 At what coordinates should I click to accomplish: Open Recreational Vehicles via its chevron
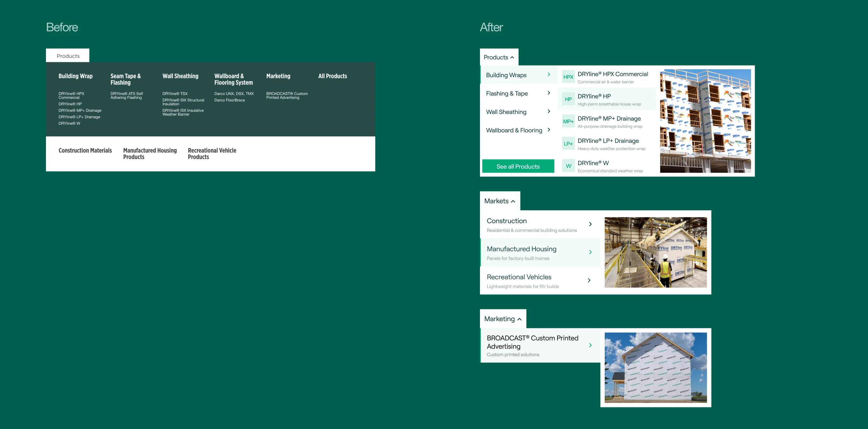(x=589, y=280)
